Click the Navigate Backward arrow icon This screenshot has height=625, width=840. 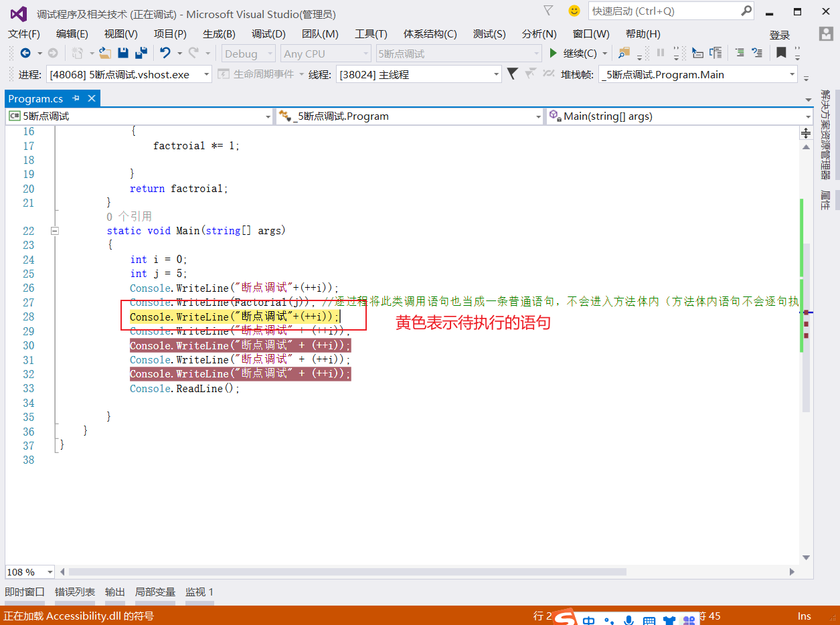pos(25,54)
